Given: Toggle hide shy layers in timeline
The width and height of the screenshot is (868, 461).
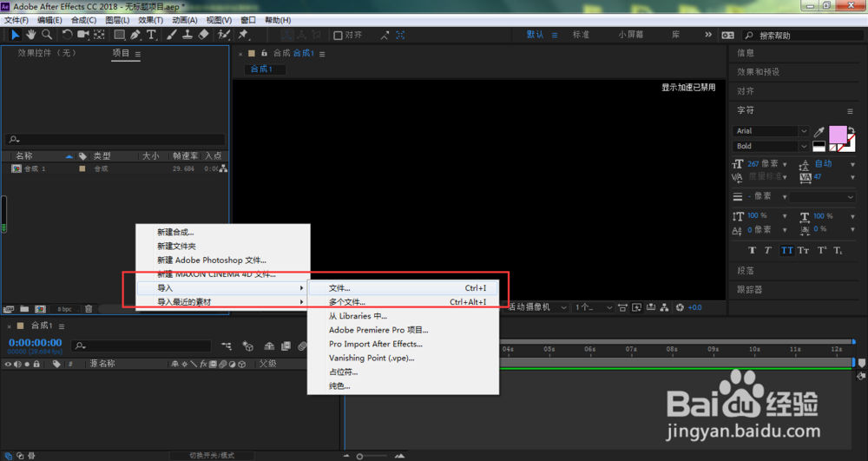Looking at the screenshot, I should tap(269, 346).
